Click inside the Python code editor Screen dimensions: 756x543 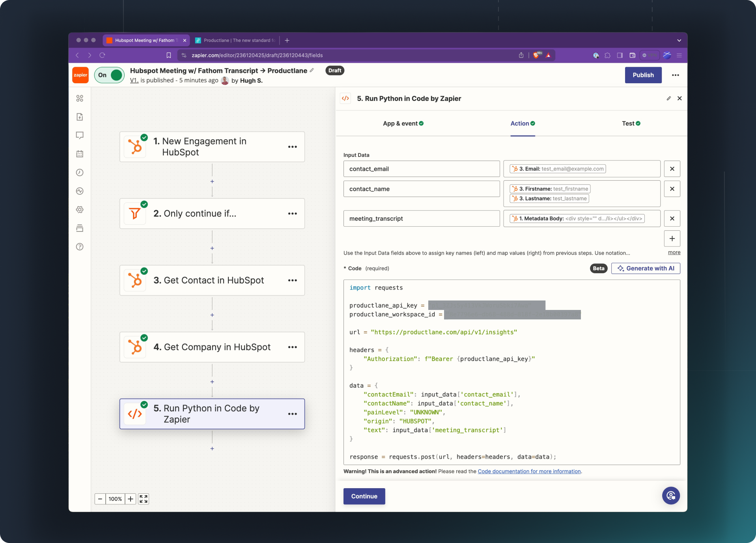coord(511,372)
